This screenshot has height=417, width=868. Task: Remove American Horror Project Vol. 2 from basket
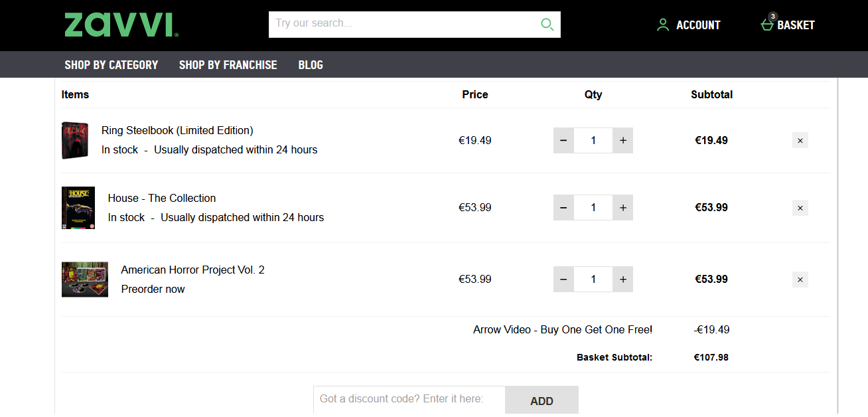coord(800,280)
